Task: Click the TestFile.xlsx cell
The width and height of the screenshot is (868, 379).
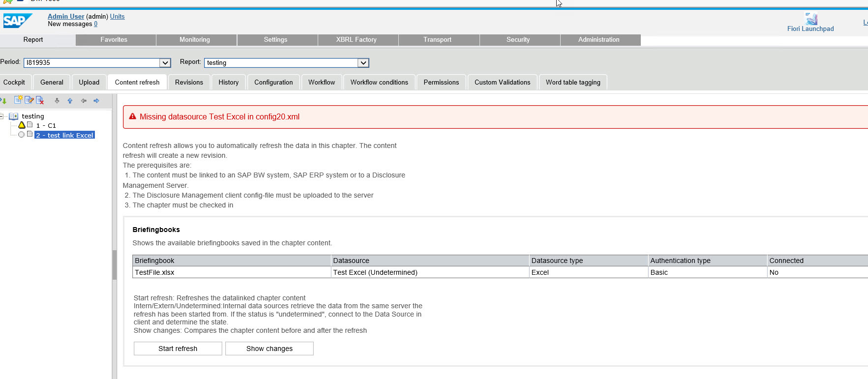Action: click(232, 272)
